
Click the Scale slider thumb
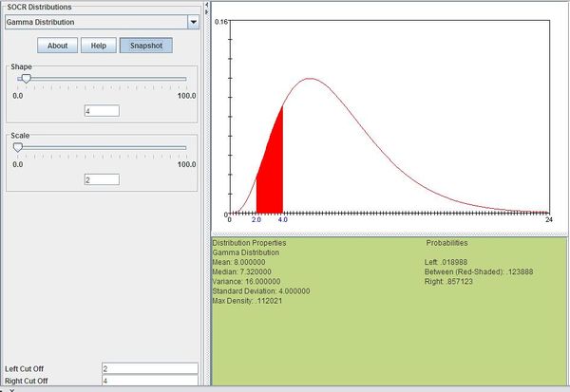18,147
